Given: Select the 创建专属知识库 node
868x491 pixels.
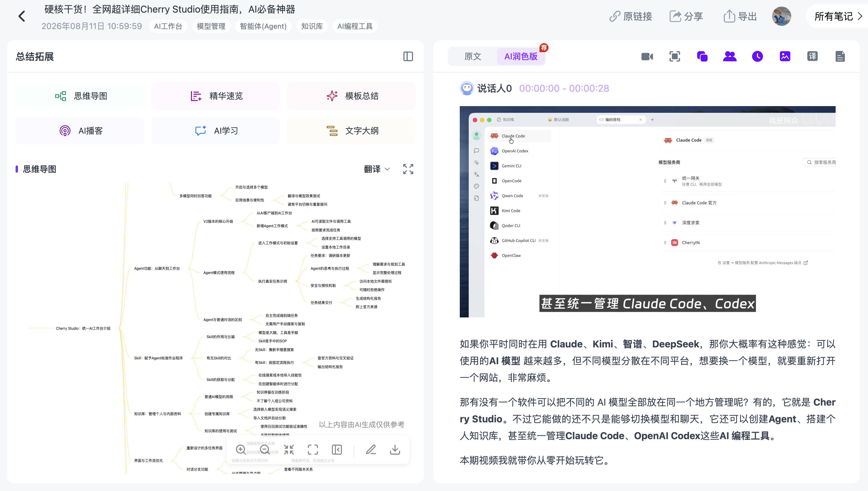Looking at the screenshot, I should (217, 414).
